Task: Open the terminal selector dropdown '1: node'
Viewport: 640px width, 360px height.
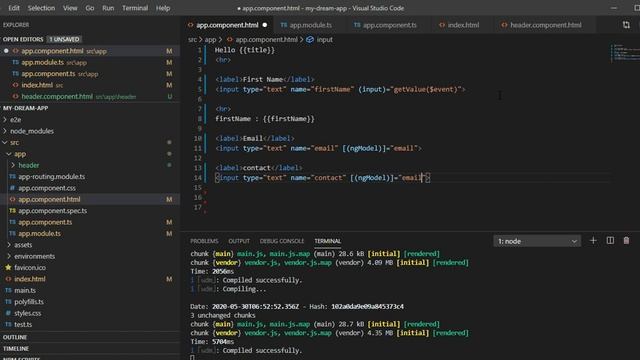Action: [x=537, y=241]
